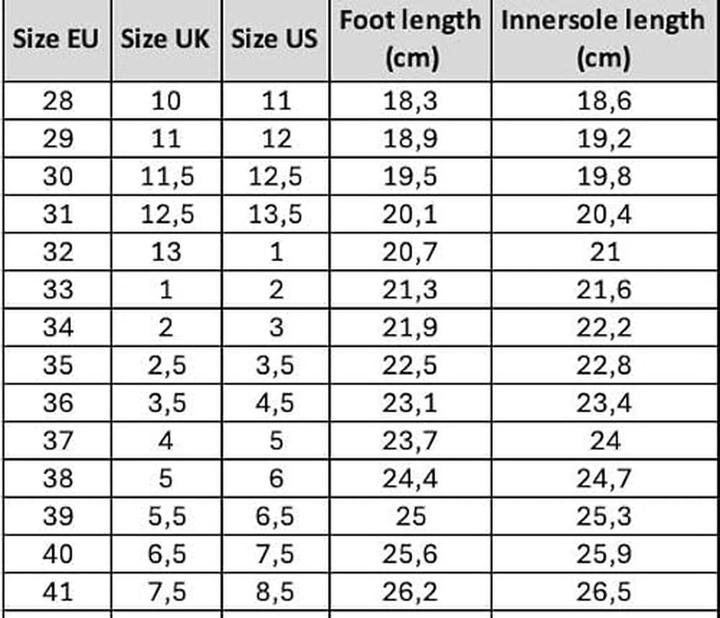The height and width of the screenshot is (618, 720).
Task: Select innersole length 21,6 cell
Action: 602,290
